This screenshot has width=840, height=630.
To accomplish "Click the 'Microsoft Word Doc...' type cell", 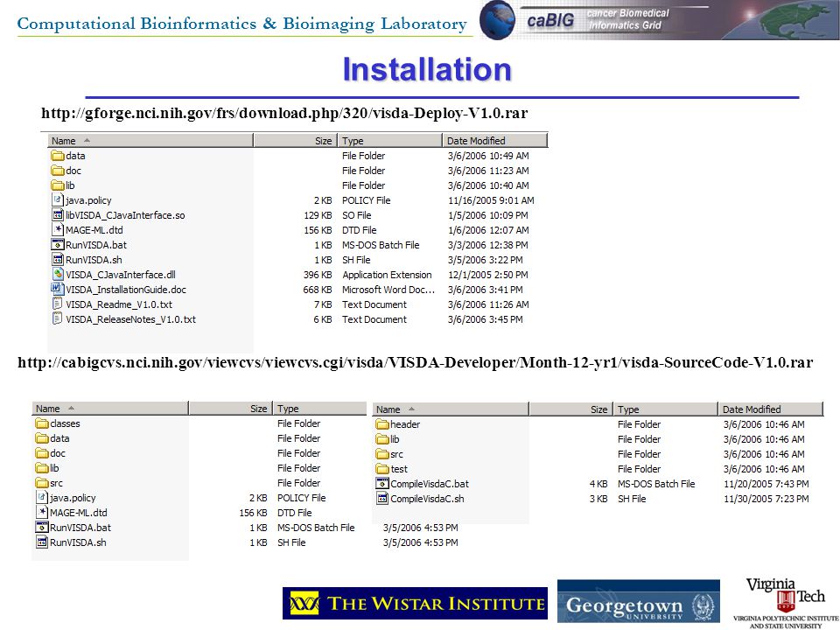I will (x=388, y=290).
